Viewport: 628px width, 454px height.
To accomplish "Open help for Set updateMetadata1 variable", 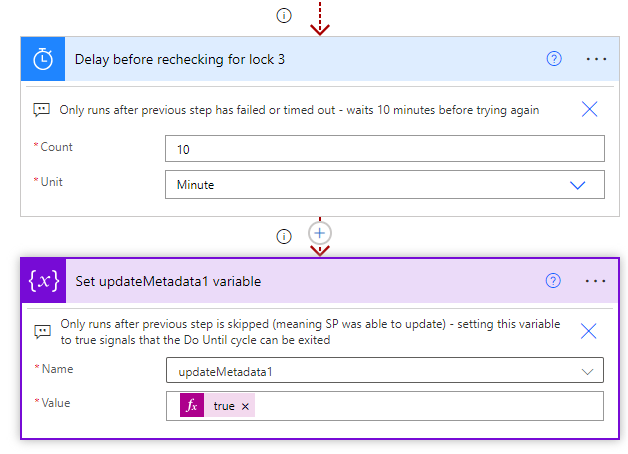I will coord(553,281).
